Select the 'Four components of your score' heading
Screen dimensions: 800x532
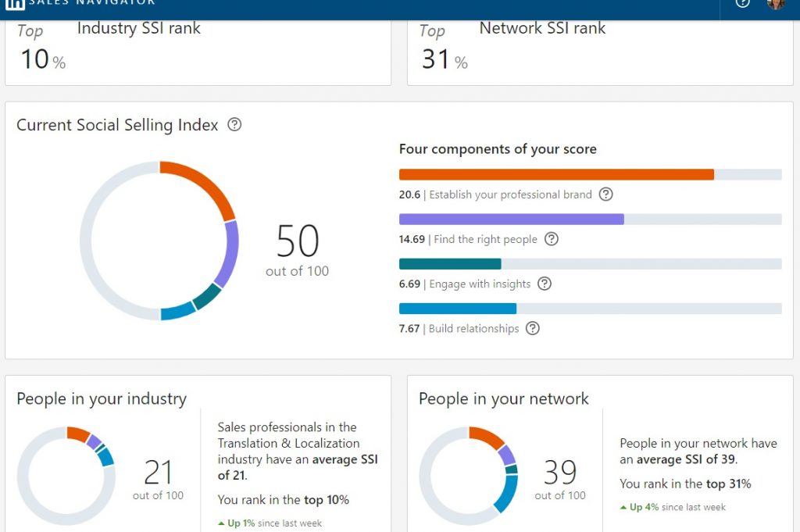498,149
